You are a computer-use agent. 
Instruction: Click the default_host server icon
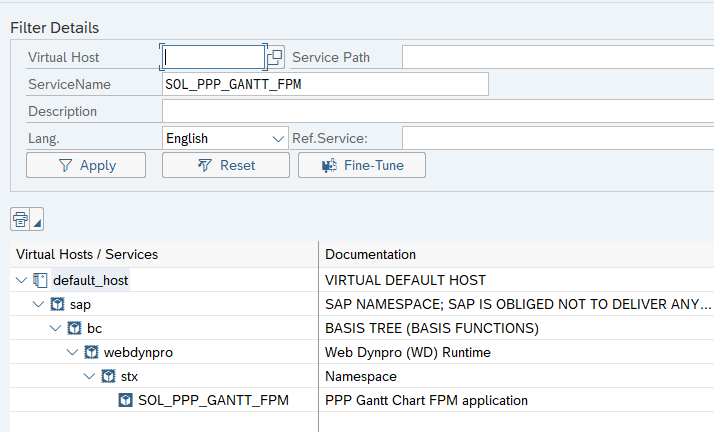click(40, 280)
